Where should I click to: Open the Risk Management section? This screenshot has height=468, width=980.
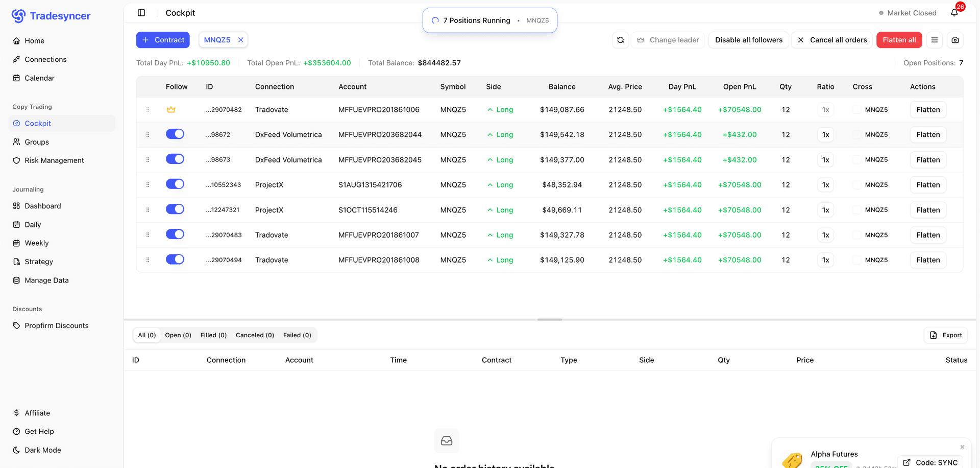[54, 160]
